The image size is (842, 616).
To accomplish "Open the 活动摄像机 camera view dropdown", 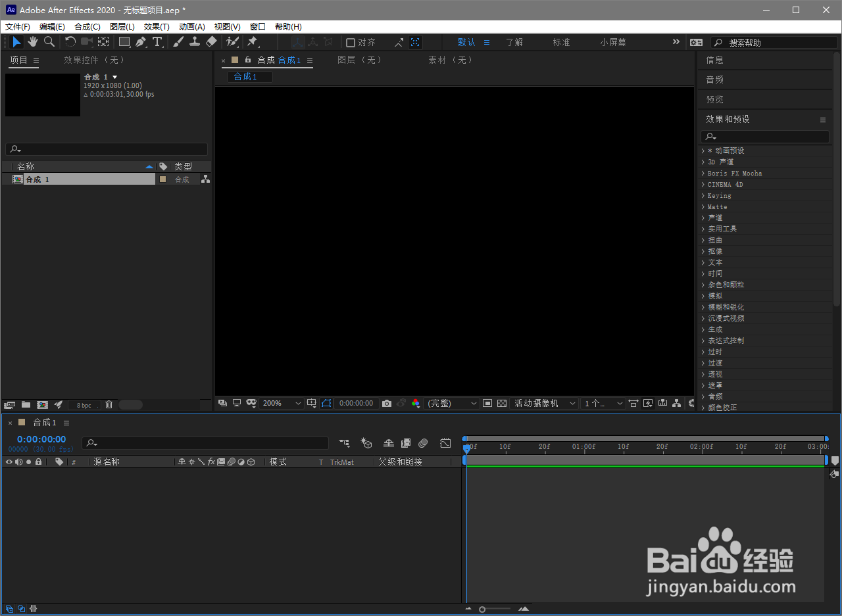I will click(x=545, y=404).
